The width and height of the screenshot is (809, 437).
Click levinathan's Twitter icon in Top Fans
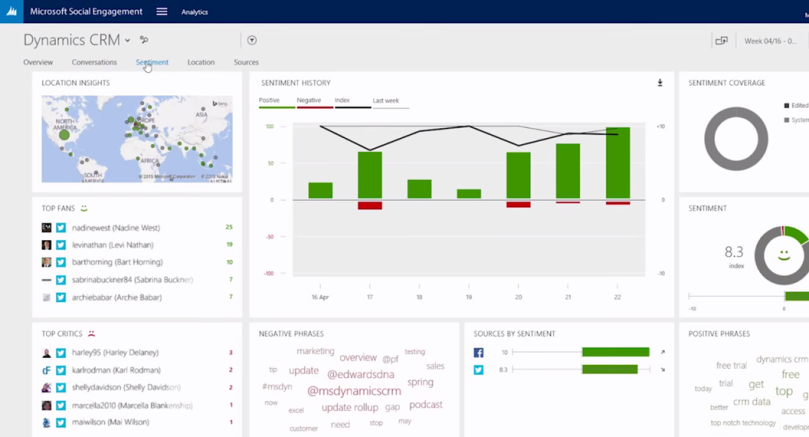[x=61, y=245]
